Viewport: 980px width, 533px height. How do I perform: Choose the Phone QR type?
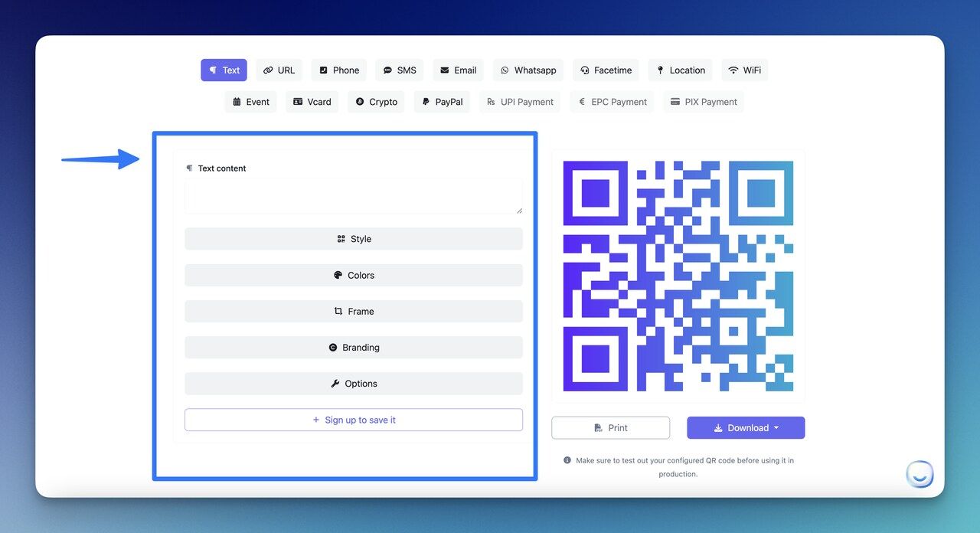(x=339, y=70)
